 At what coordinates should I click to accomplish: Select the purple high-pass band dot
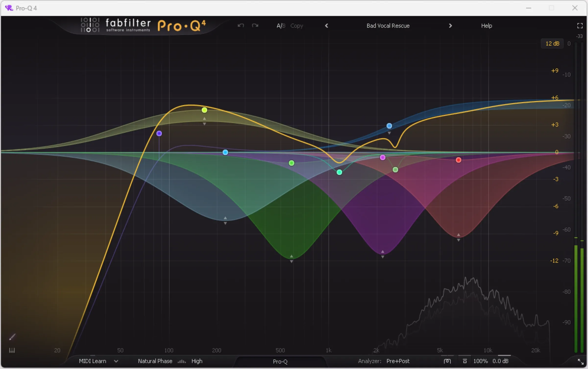point(159,133)
